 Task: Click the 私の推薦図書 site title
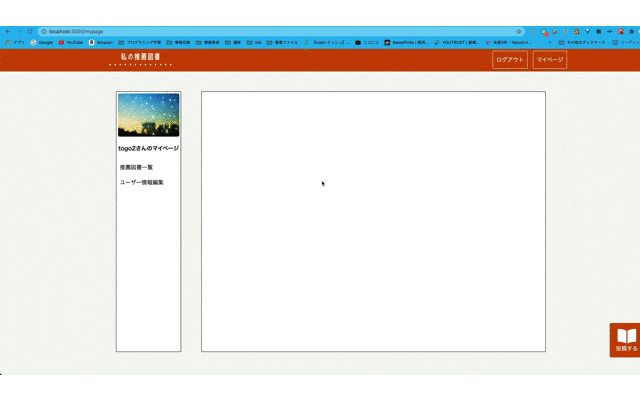click(140, 57)
